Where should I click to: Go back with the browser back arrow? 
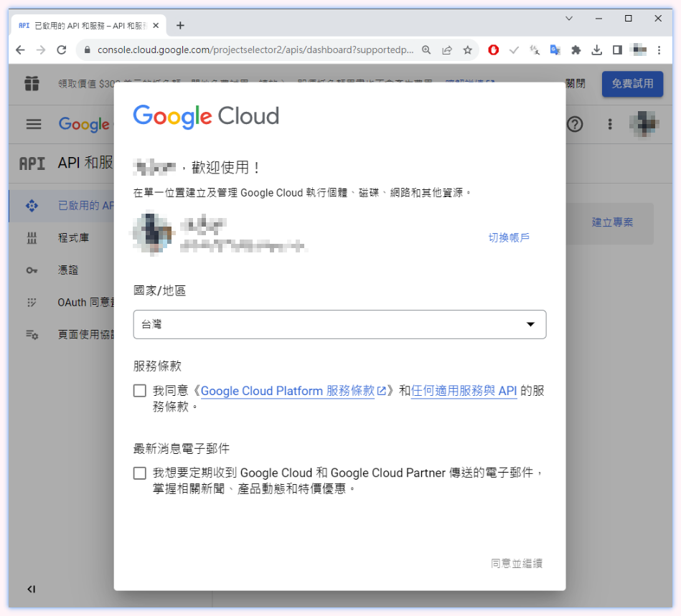pyautogui.click(x=20, y=50)
